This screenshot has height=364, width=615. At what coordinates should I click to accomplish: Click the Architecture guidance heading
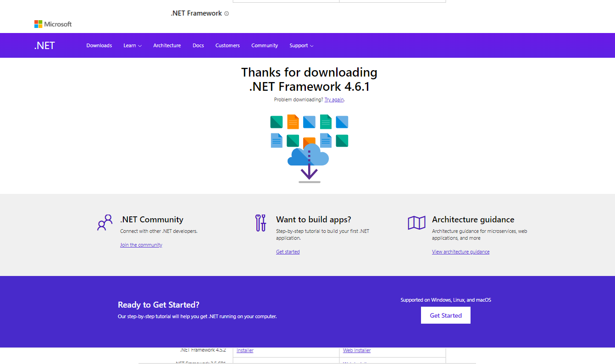coord(473,220)
